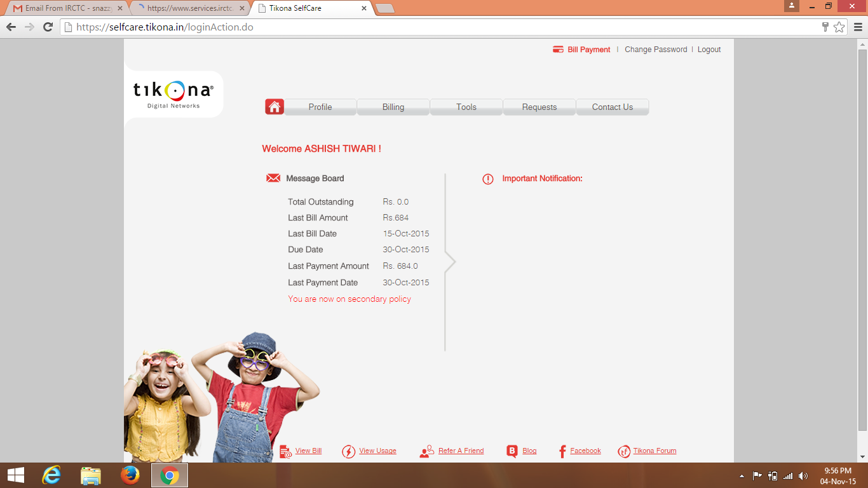This screenshot has width=868, height=488.
Task: Click the View Bill icon
Action: (286, 451)
